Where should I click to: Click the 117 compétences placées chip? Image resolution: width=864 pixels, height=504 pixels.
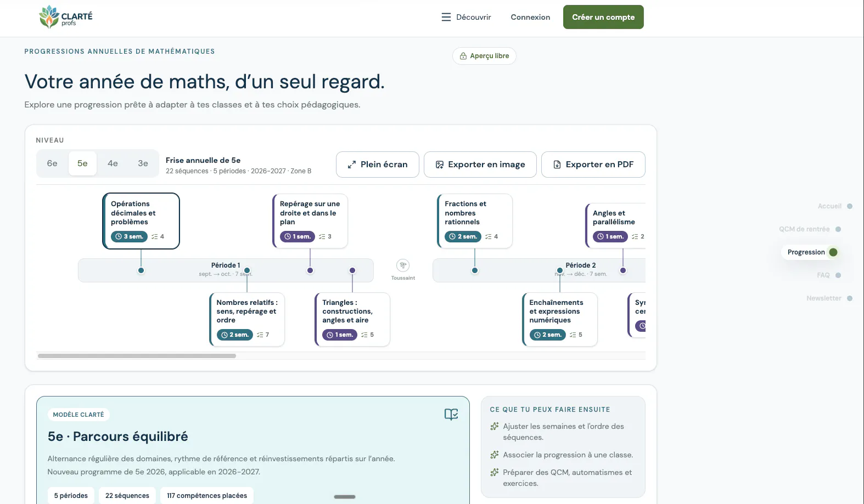[207, 496]
